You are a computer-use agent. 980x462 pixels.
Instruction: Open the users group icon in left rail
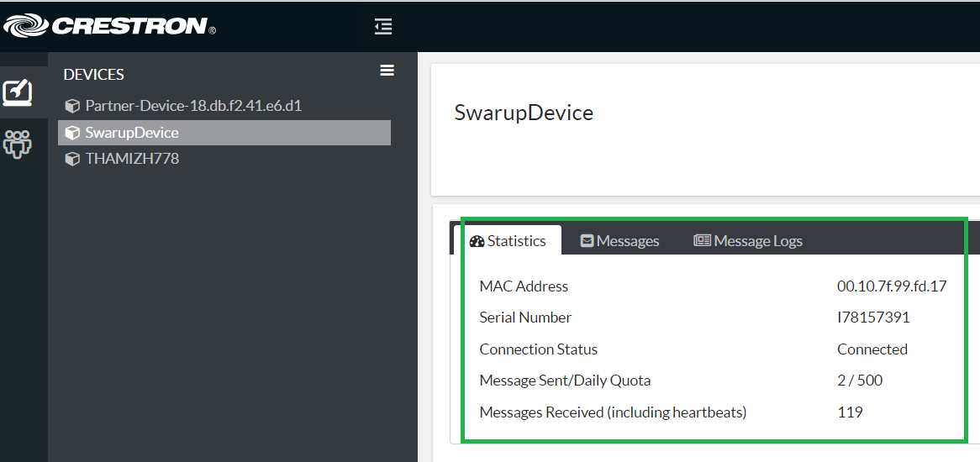pyautogui.click(x=18, y=144)
